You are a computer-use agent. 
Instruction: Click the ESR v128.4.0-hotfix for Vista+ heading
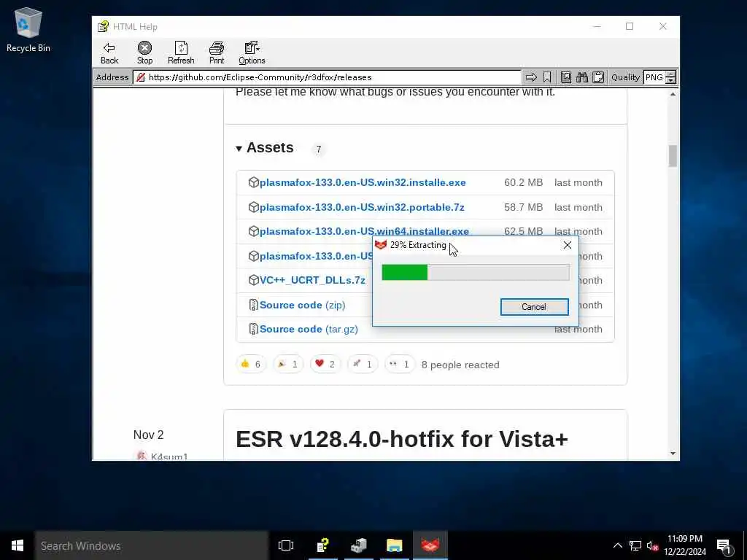pos(402,438)
